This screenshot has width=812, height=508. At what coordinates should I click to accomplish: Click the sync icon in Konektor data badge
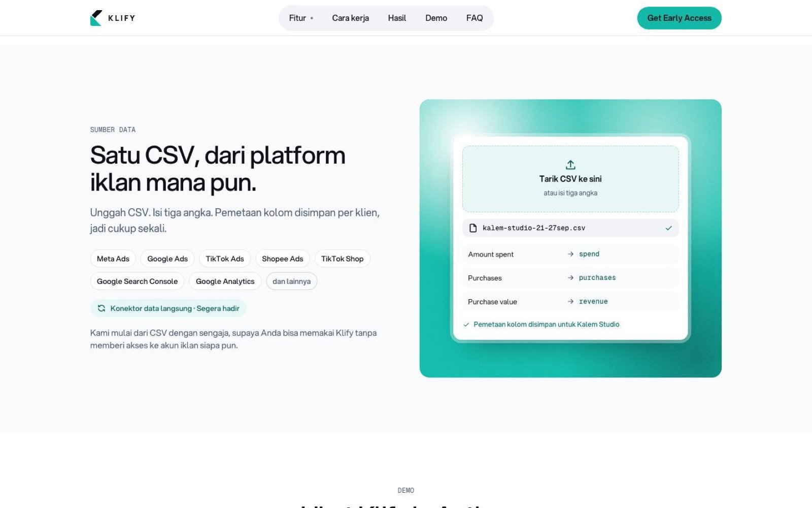pyautogui.click(x=101, y=308)
